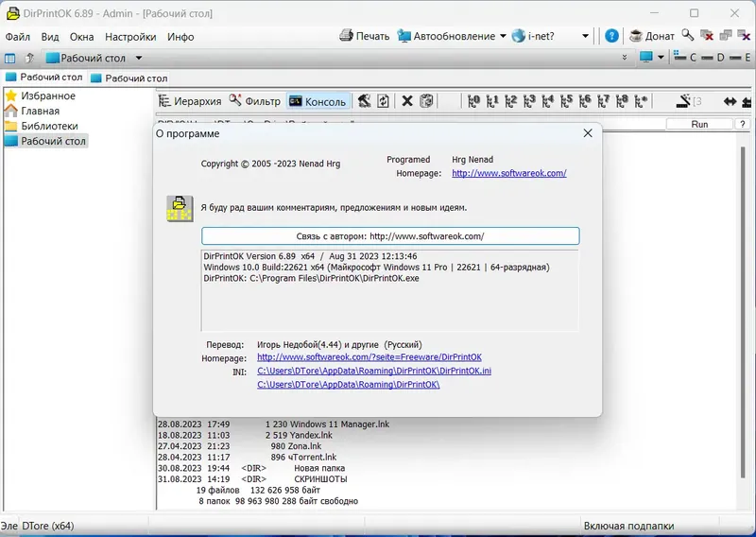The height and width of the screenshot is (537, 756).
Task: Open the Roaming\DirPrintOK\ folder link
Action: (349, 385)
